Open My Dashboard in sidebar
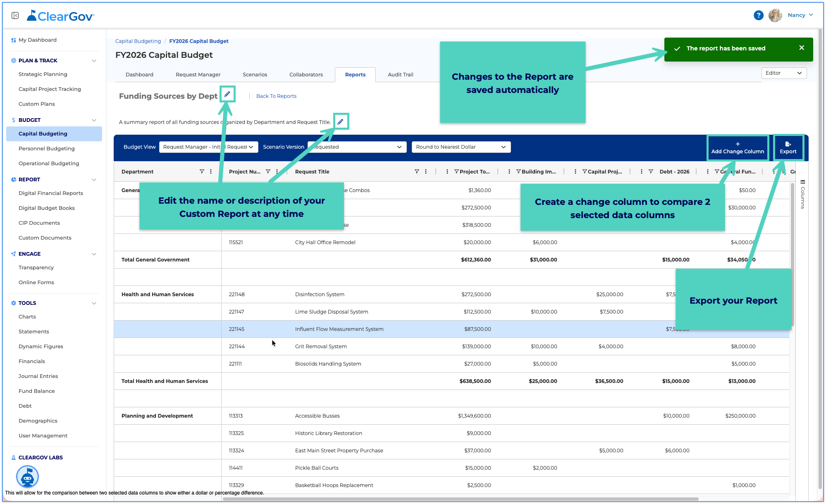 (x=38, y=40)
